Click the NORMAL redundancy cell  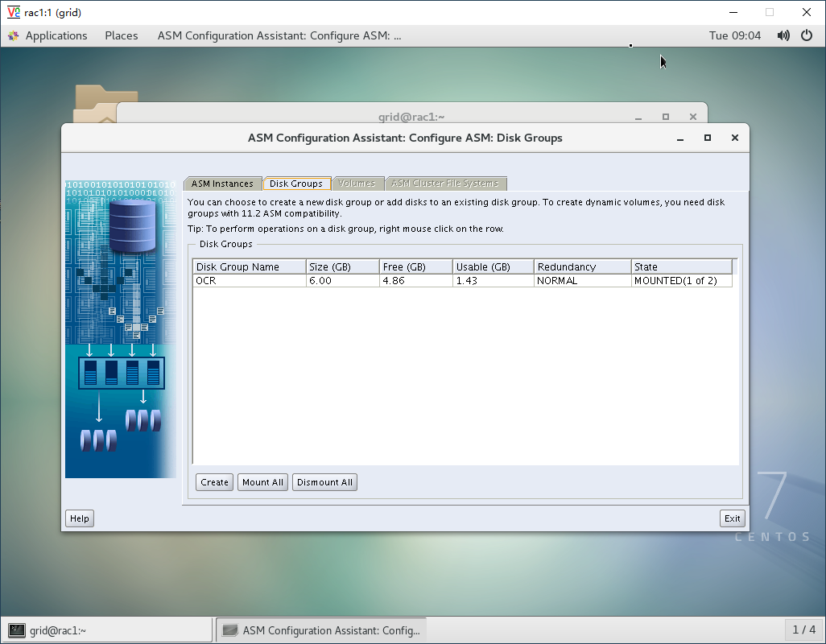(x=583, y=281)
